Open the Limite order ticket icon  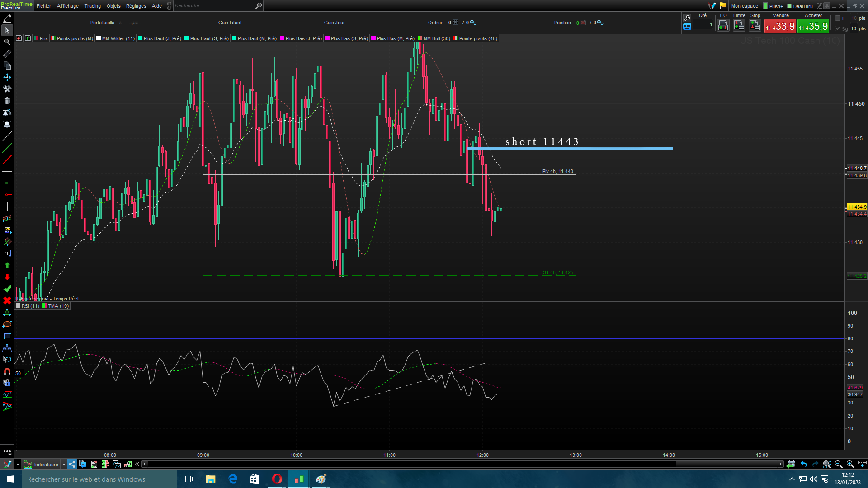point(739,26)
